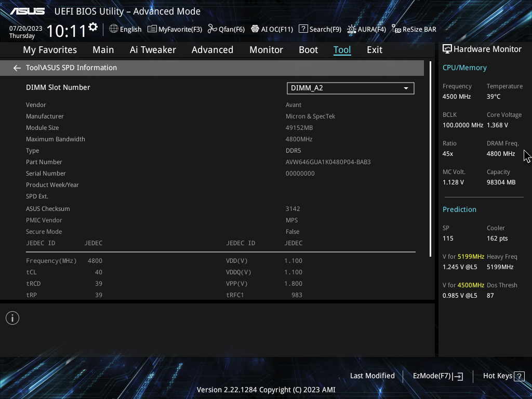
Task: Click the Prediction section heading
Action: coord(459,210)
